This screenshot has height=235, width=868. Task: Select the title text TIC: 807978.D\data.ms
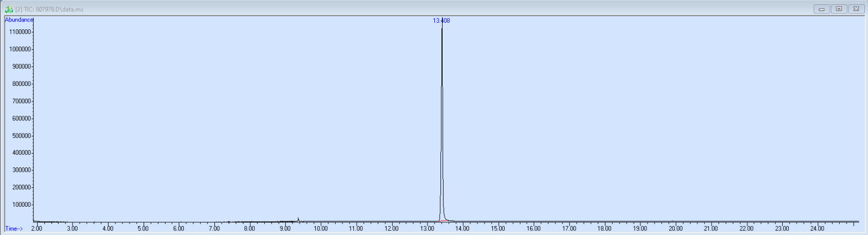point(54,9)
